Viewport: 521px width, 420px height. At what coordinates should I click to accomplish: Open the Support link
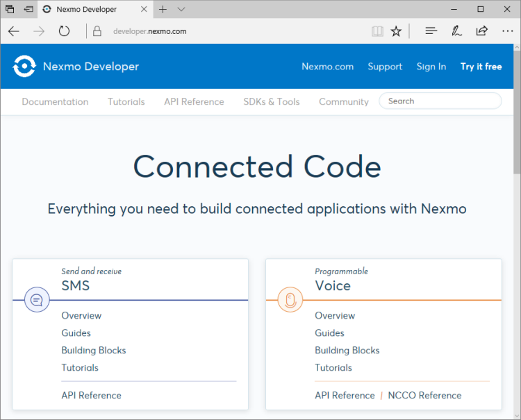(385, 67)
